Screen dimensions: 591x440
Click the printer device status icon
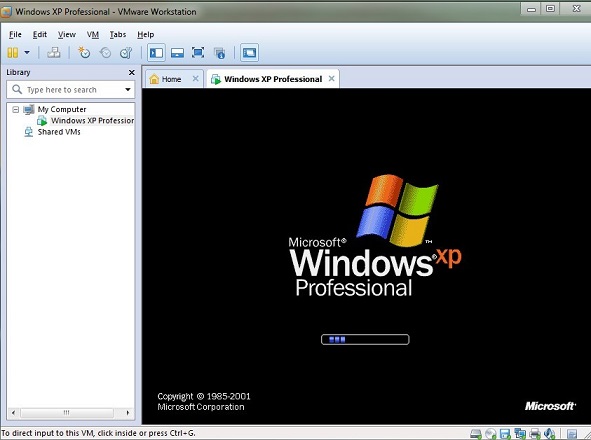(x=535, y=434)
